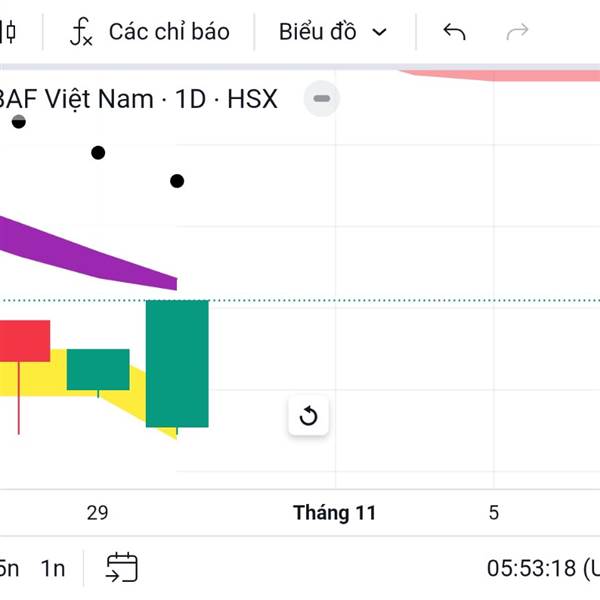Select the 5n time range
Image resolution: width=600 pixels, height=600 pixels.
point(8,568)
